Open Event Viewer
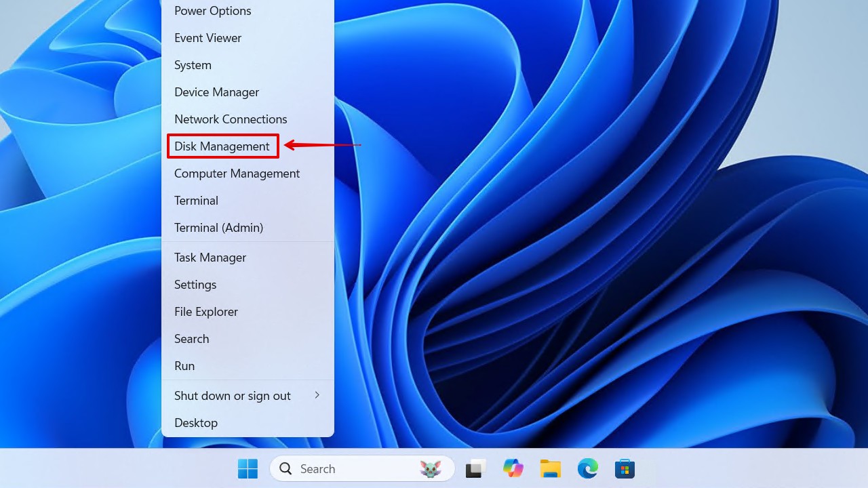This screenshot has width=868, height=488. (208, 37)
